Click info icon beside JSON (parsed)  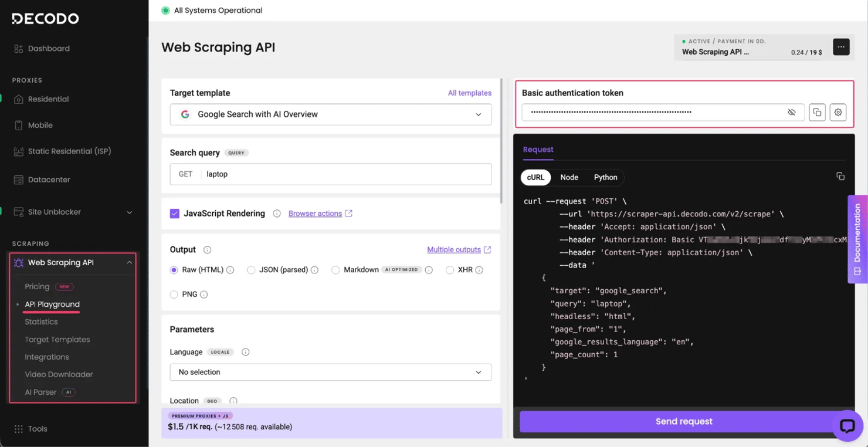click(314, 270)
